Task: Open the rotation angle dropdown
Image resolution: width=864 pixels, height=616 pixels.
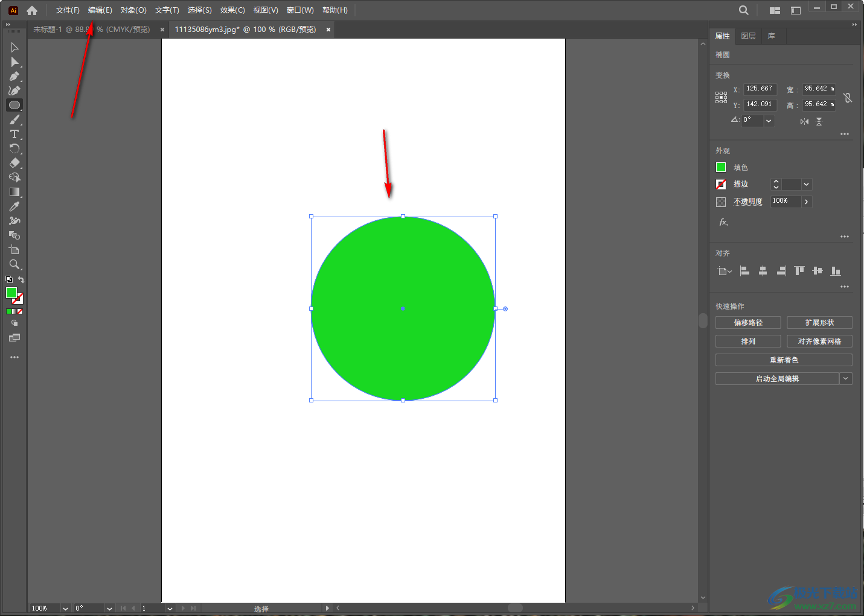Action: pos(769,121)
